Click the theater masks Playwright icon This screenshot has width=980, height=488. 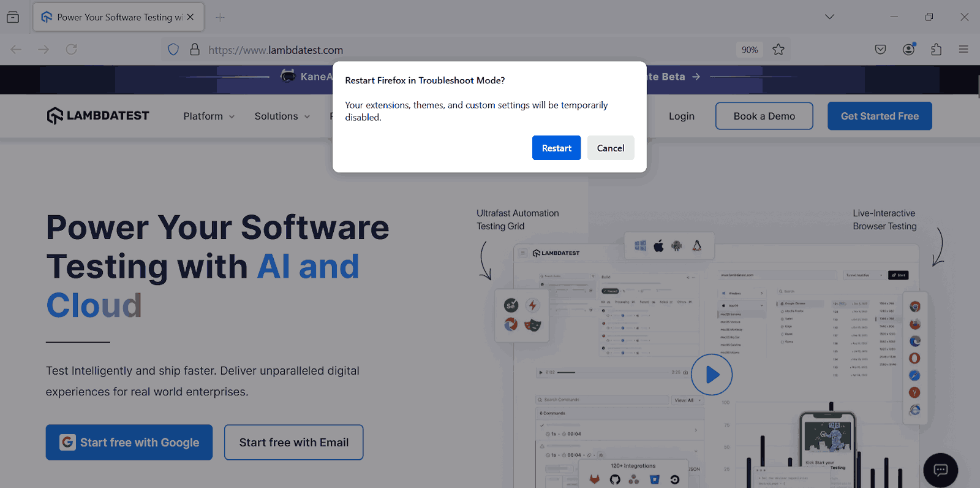point(532,324)
